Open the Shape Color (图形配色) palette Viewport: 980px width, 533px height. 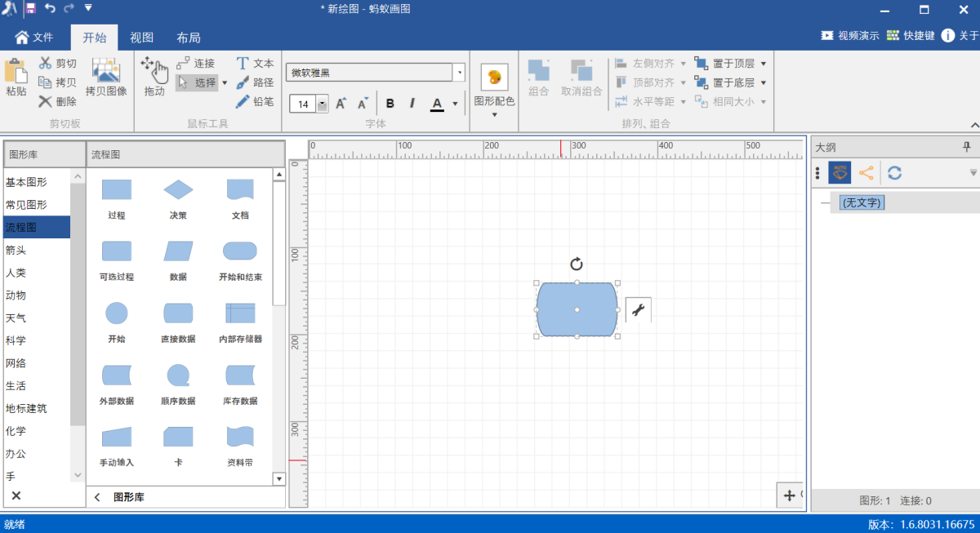coord(494,88)
